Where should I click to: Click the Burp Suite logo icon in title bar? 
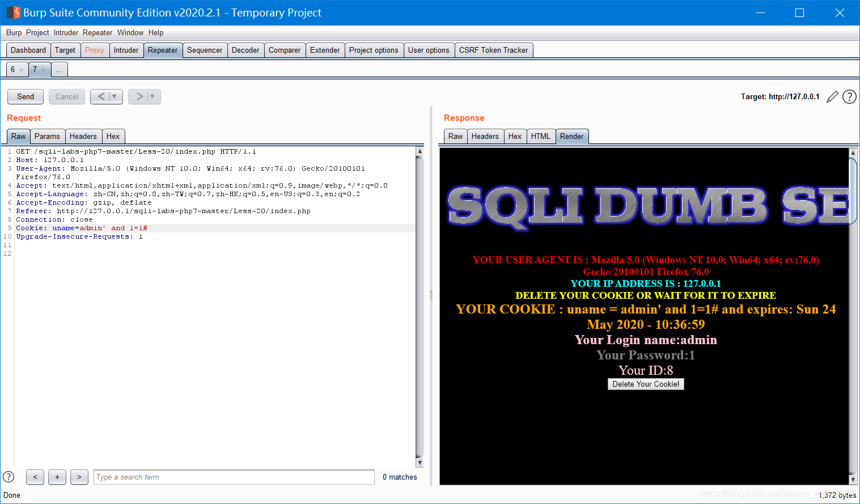point(13,12)
